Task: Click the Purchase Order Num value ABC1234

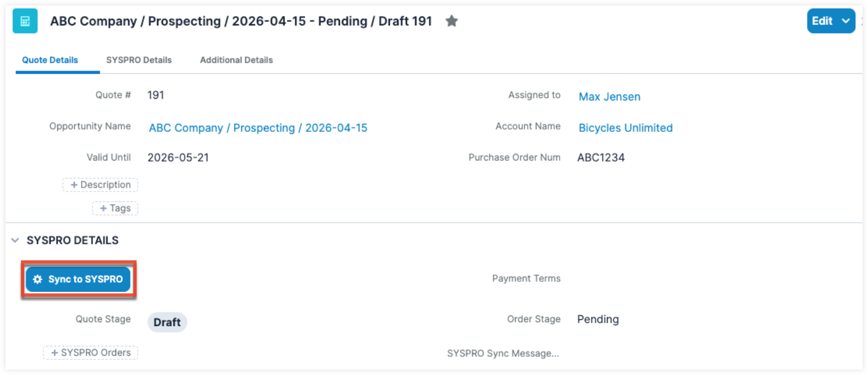Action: (x=601, y=158)
